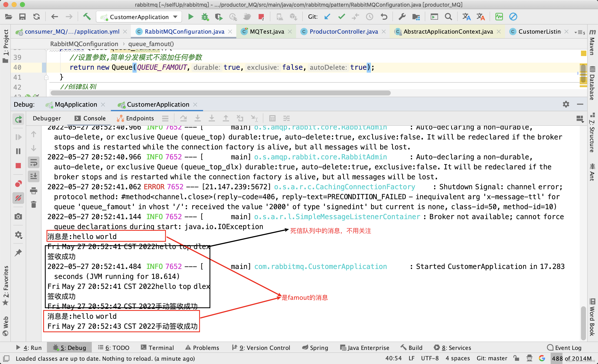598x364 pixels.
Task: Start debugging with the bug icon
Action: pyautogui.click(x=205, y=17)
